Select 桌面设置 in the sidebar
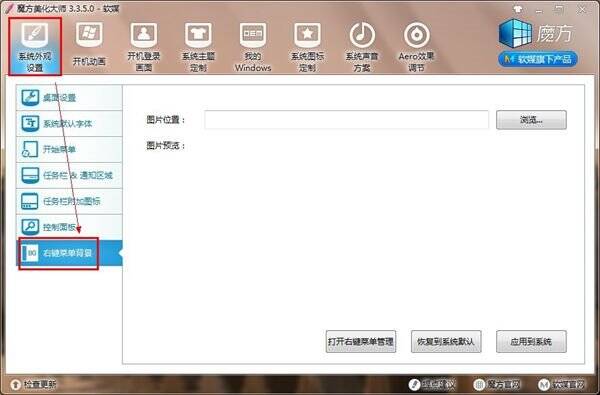The height and width of the screenshot is (395, 600). 69,98
